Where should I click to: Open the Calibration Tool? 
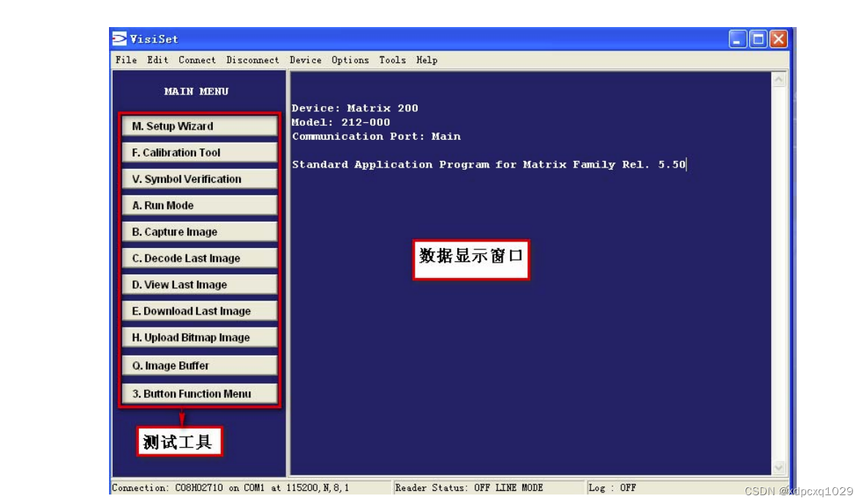pos(198,152)
